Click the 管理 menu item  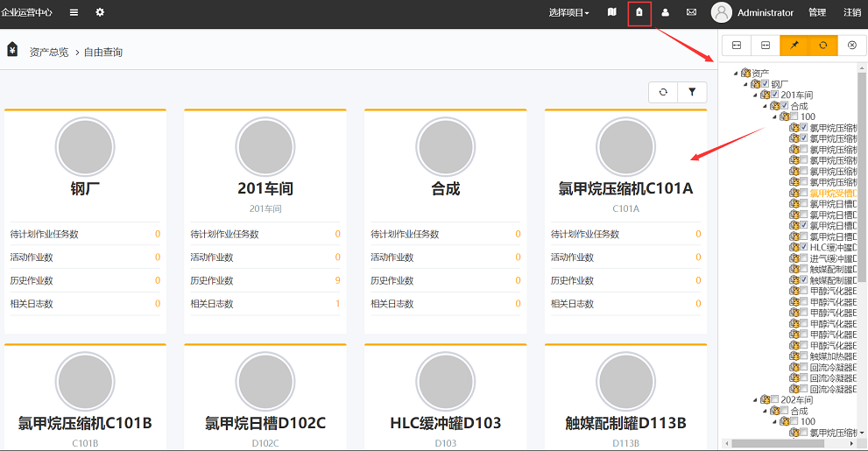click(816, 13)
